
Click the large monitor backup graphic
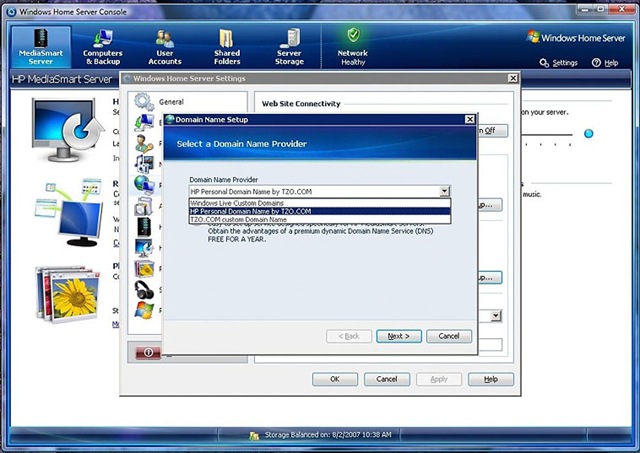tap(67, 130)
